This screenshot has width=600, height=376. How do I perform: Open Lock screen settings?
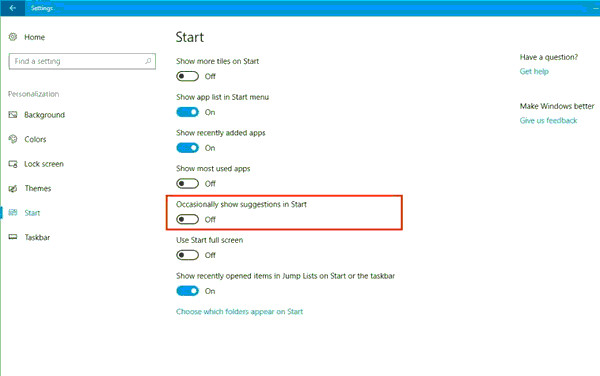click(x=44, y=164)
